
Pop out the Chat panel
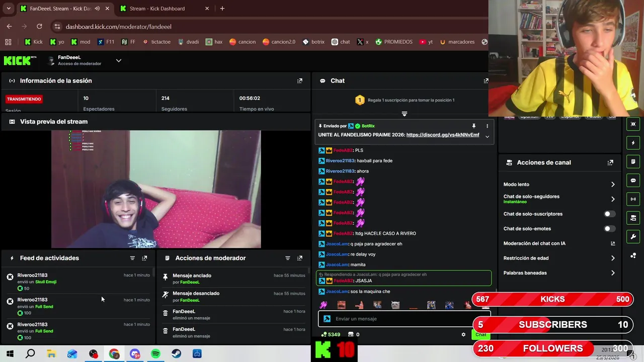486,80
